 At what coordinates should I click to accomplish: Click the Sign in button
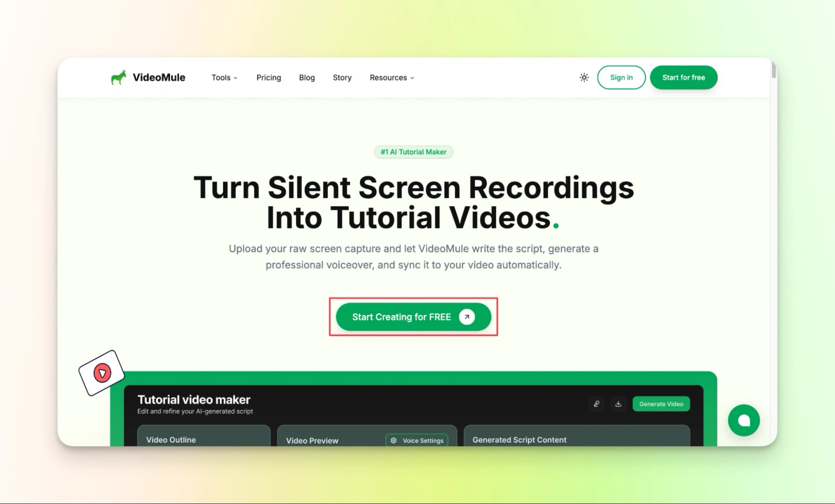(621, 77)
